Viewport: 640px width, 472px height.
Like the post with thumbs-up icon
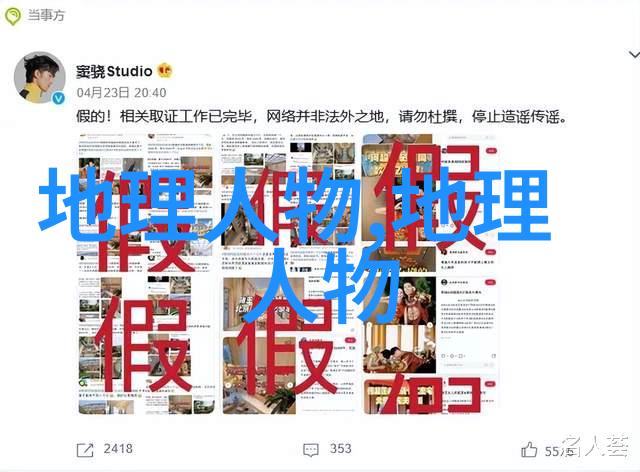[529, 450]
